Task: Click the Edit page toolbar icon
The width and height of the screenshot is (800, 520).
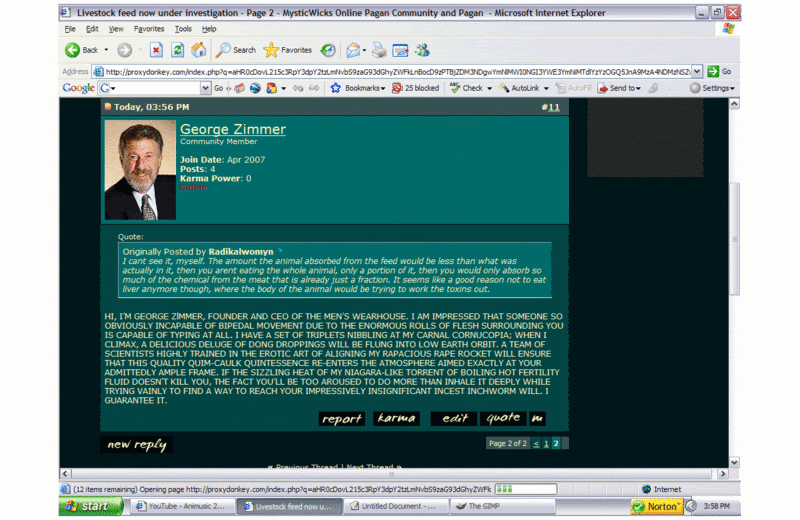Action: pos(401,50)
